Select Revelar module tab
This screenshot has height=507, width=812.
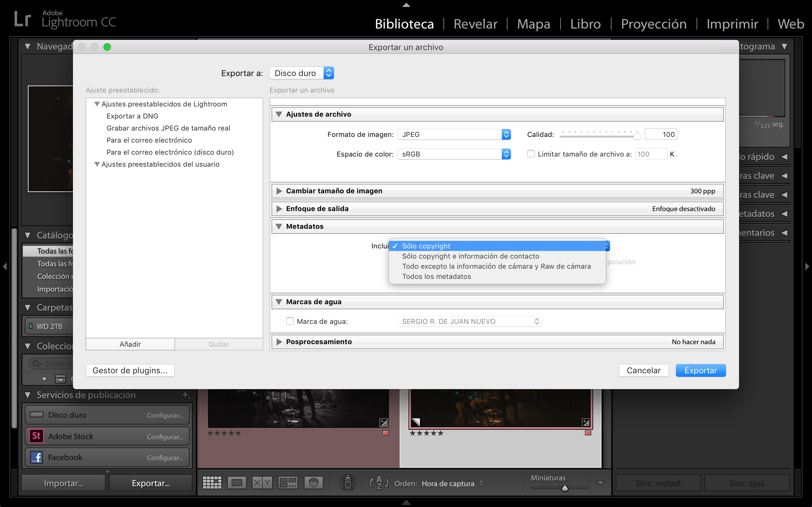point(475,23)
